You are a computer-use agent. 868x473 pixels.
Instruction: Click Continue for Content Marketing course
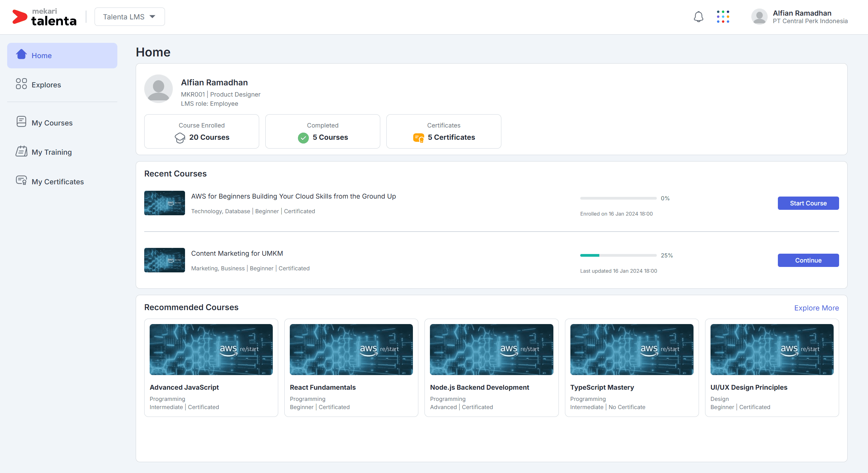pyautogui.click(x=808, y=260)
